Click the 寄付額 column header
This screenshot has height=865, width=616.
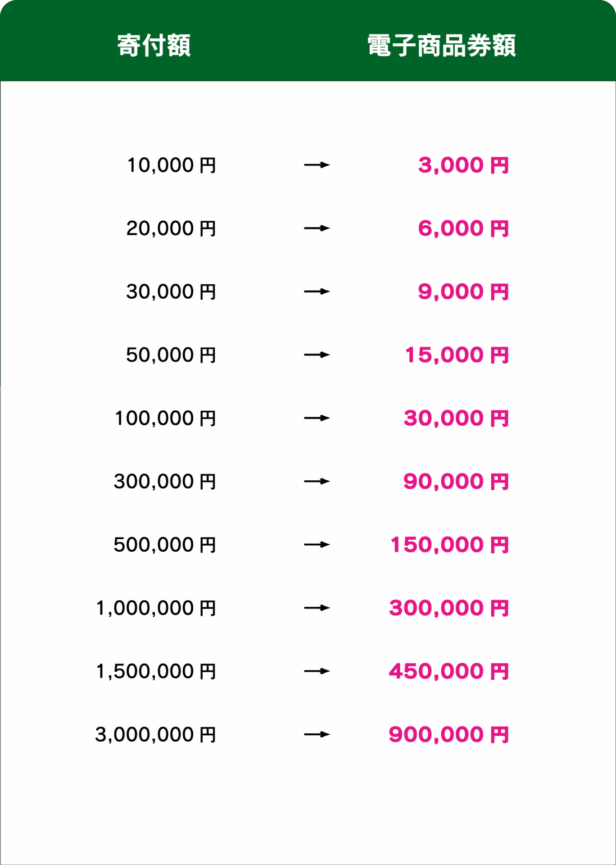coord(154,46)
